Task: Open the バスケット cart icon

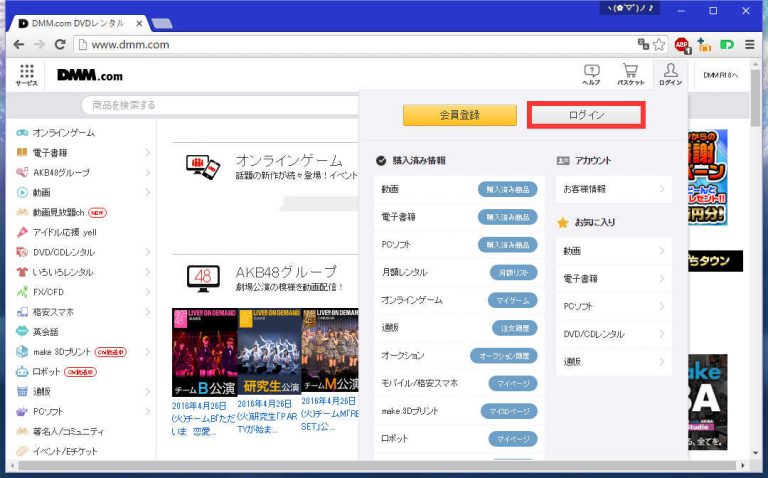Action: coord(630,75)
